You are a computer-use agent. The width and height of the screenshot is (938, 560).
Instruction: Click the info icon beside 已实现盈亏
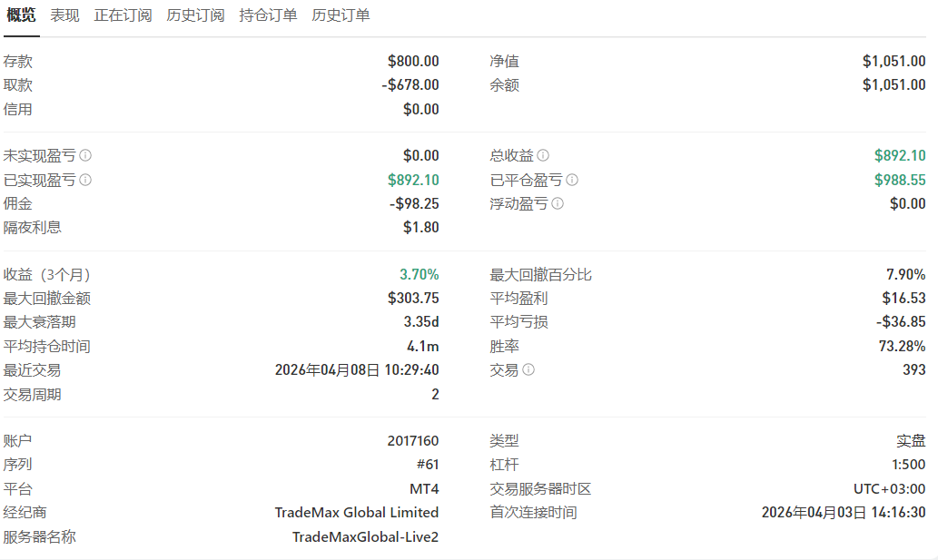pyautogui.click(x=85, y=180)
